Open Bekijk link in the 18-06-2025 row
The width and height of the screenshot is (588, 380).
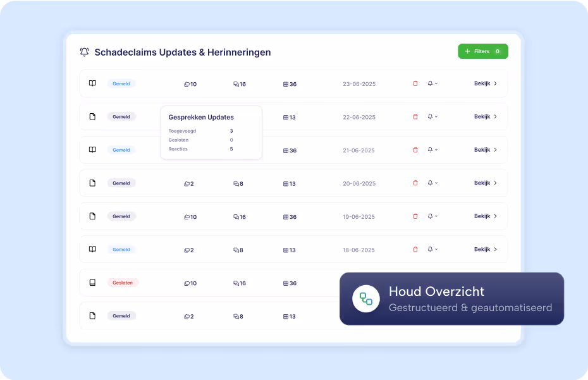click(x=485, y=250)
